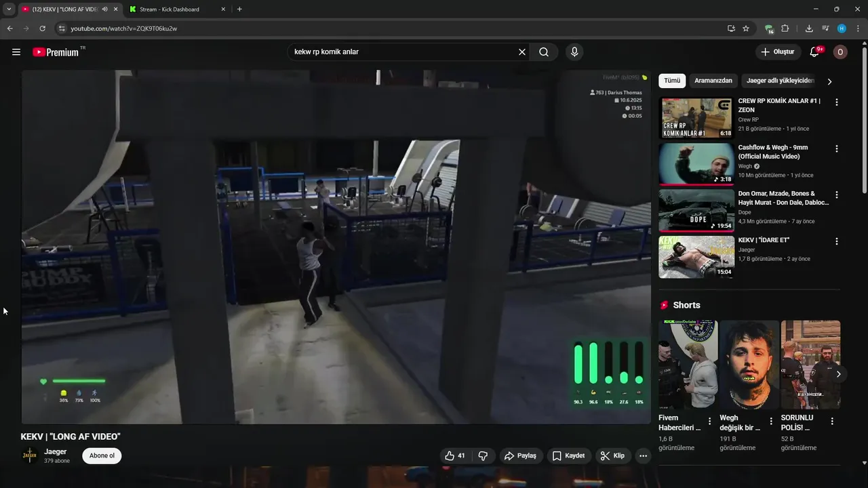This screenshot has height=488, width=868.
Task: Open the Fivem Habercileri short
Action: point(688,365)
